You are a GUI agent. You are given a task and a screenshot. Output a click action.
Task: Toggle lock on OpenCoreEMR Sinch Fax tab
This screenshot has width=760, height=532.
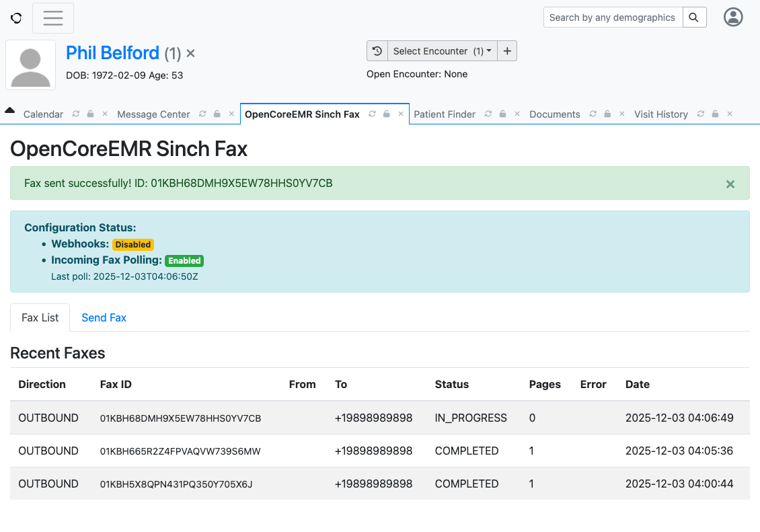click(387, 114)
